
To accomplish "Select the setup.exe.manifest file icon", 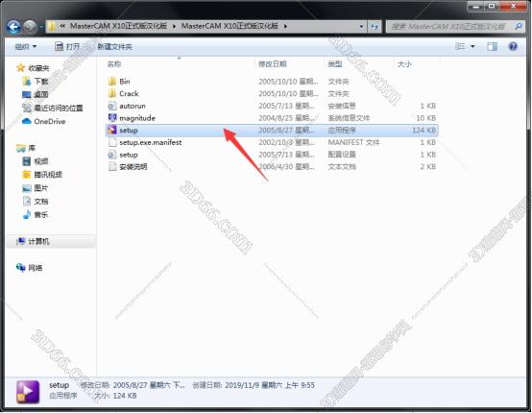I will (x=112, y=142).
